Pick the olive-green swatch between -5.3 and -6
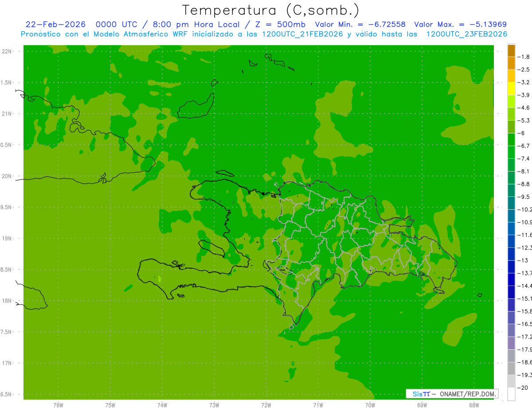The height and width of the screenshot is (411, 532). (511, 127)
